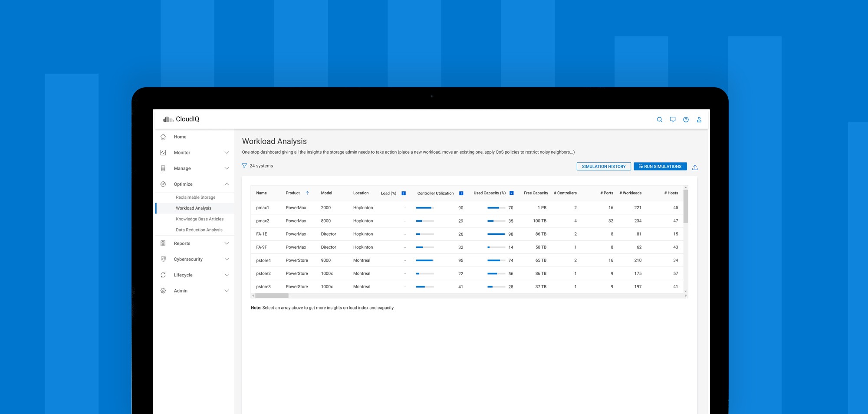The width and height of the screenshot is (868, 414).
Task: Expand the Monitor section
Action: tap(226, 152)
